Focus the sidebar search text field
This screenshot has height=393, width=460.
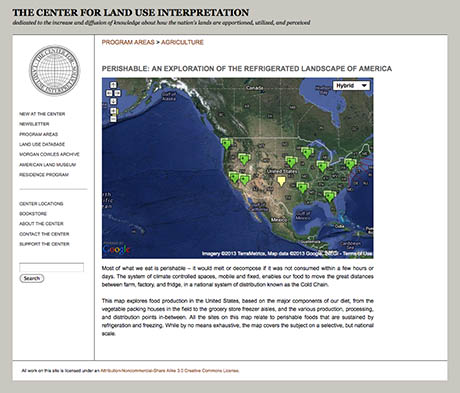click(x=51, y=267)
